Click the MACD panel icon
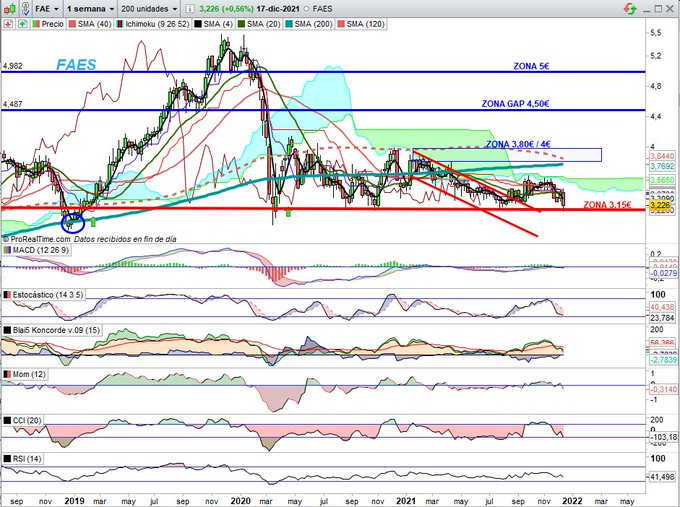 [x=7, y=250]
